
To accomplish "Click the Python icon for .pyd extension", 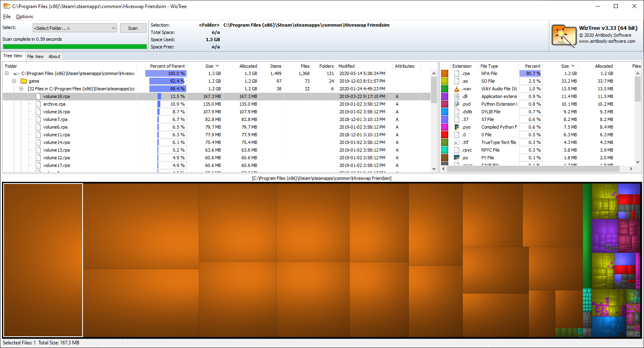I will click(457, 104).
